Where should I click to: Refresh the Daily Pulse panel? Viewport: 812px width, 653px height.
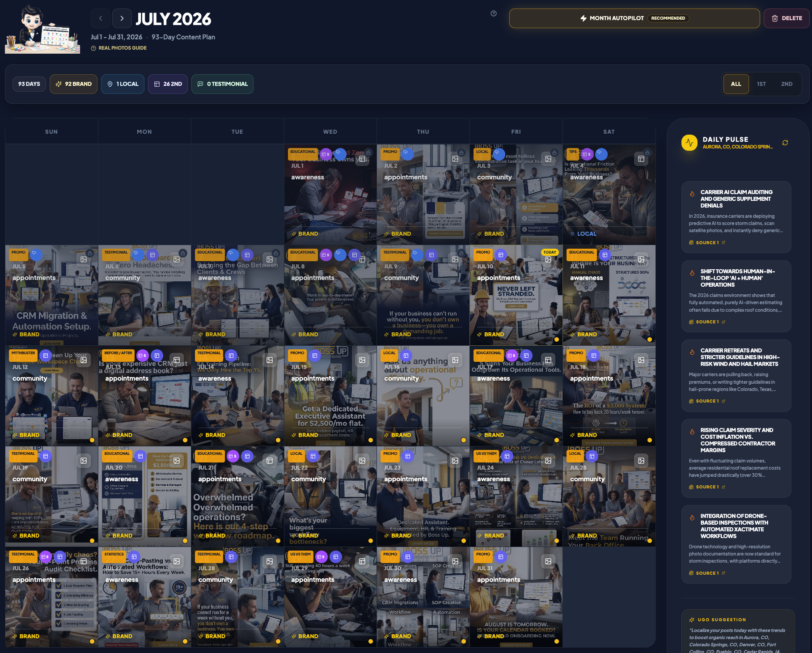pos(785,143)
